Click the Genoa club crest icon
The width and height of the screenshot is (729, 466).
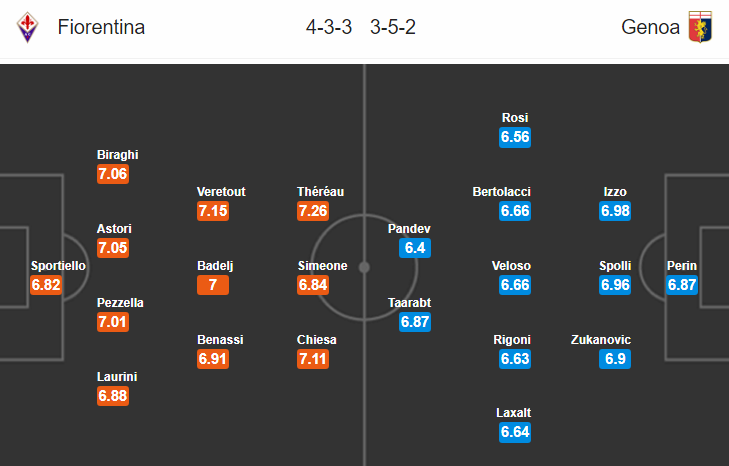(x=700, y=27)
